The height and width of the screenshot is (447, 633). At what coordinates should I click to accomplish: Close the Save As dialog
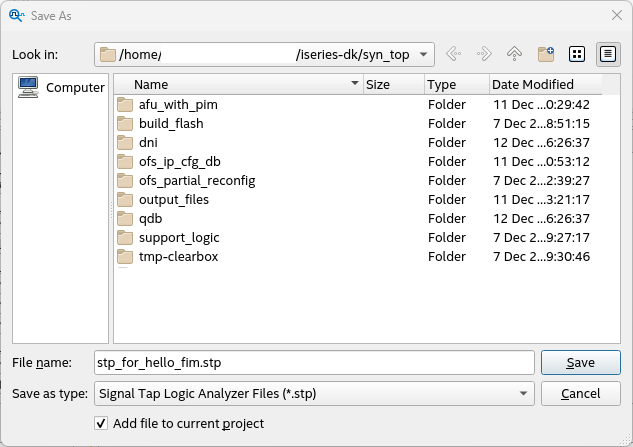click(616, 15)
